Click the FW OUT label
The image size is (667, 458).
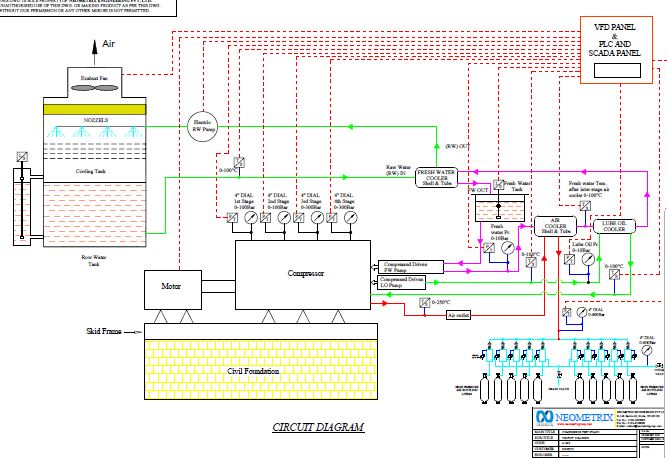tap(479, 190)
